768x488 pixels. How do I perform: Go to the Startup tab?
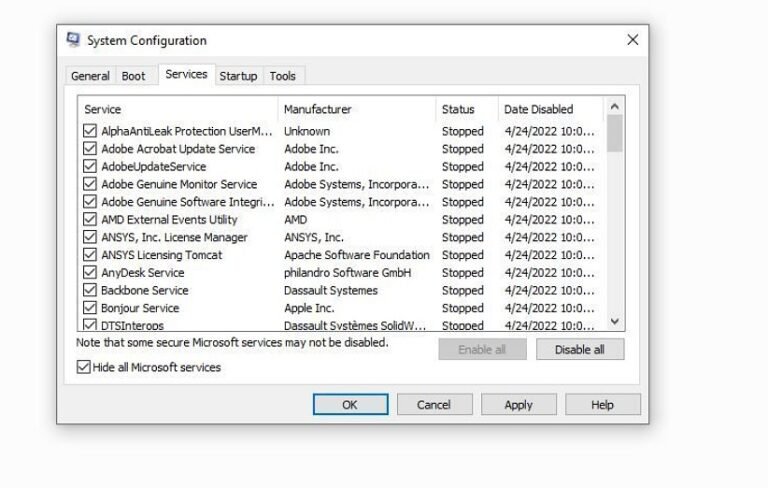click(x=238, y=76)
